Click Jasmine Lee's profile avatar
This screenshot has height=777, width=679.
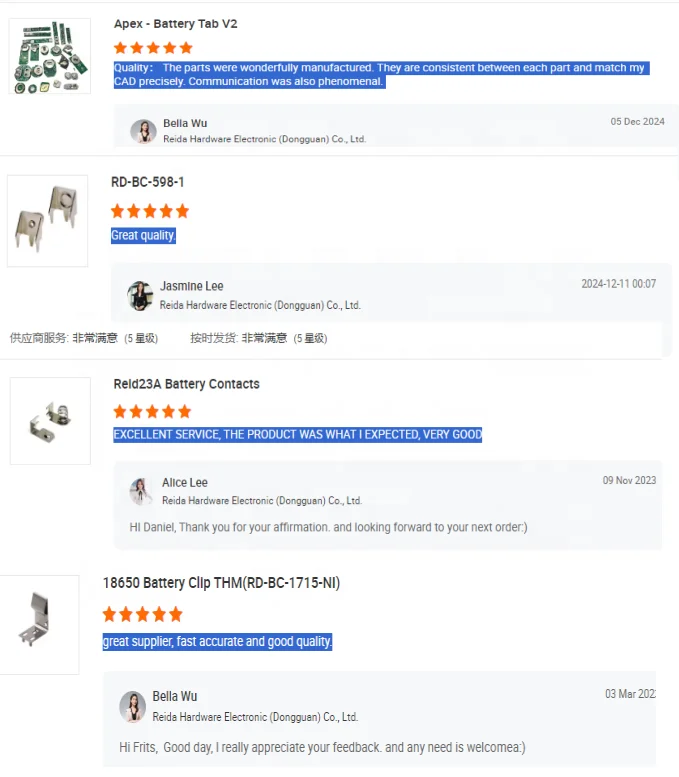(x=140, y=296)
